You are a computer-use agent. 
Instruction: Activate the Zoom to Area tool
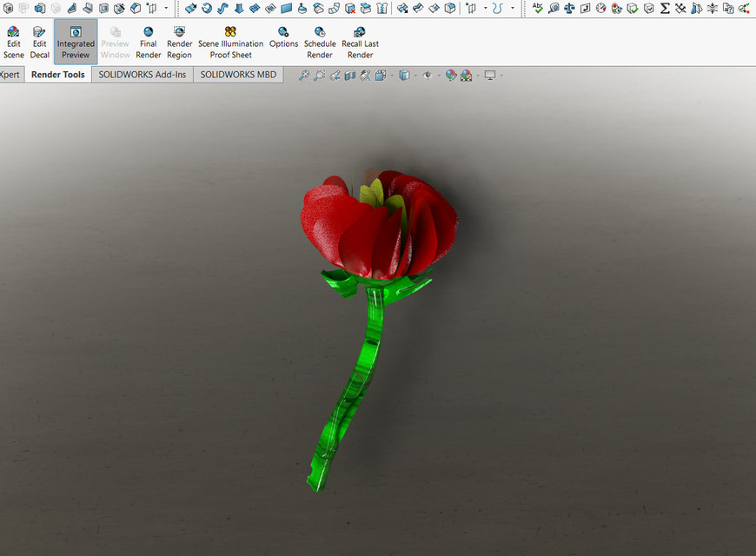tap(319, 76)
